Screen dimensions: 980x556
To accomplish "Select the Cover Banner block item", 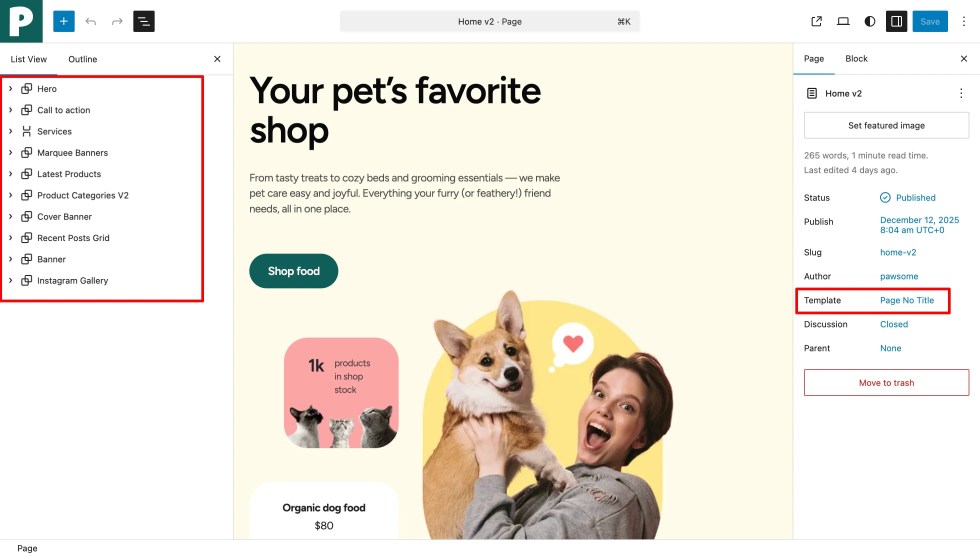I will click(64, 216).
